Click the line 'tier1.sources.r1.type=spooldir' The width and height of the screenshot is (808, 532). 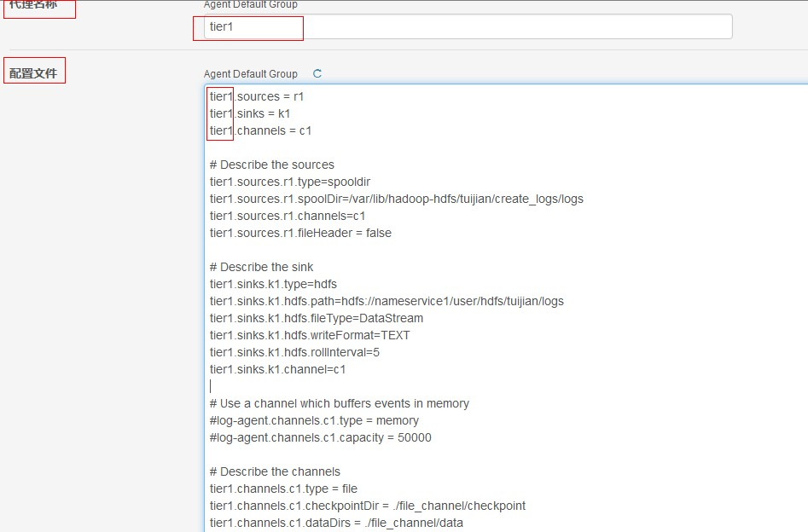290,182
